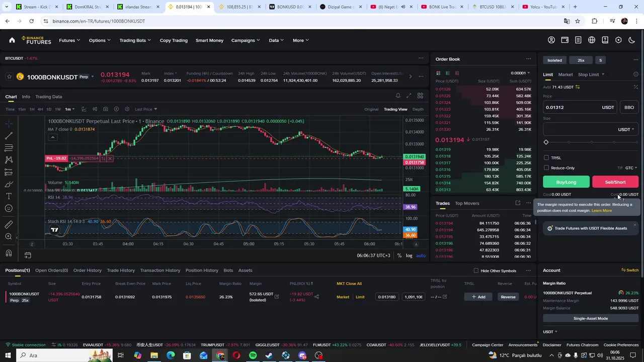Click the zoom in magnifier tool
Viewport: 644px width, 362px height.
[9, 237]
